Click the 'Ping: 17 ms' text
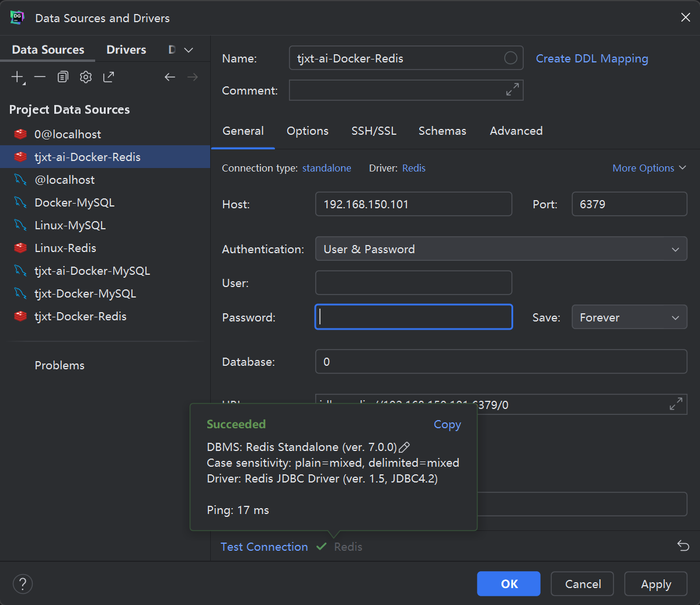700x605 pixels. click(238, 510)
